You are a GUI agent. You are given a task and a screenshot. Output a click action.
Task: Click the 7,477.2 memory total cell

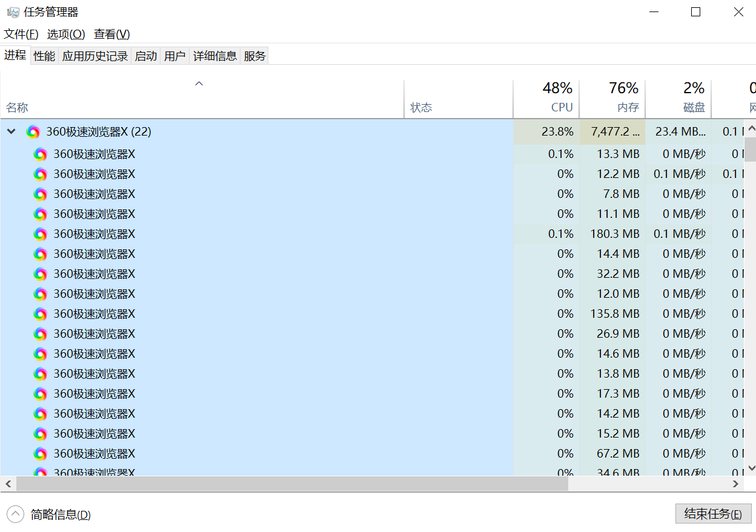click(x=612, y=132)
